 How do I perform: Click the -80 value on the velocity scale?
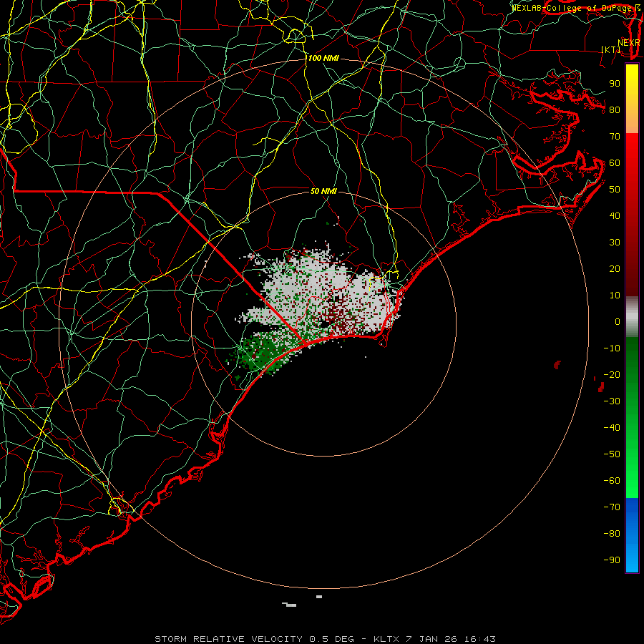(x=612, y=534)
